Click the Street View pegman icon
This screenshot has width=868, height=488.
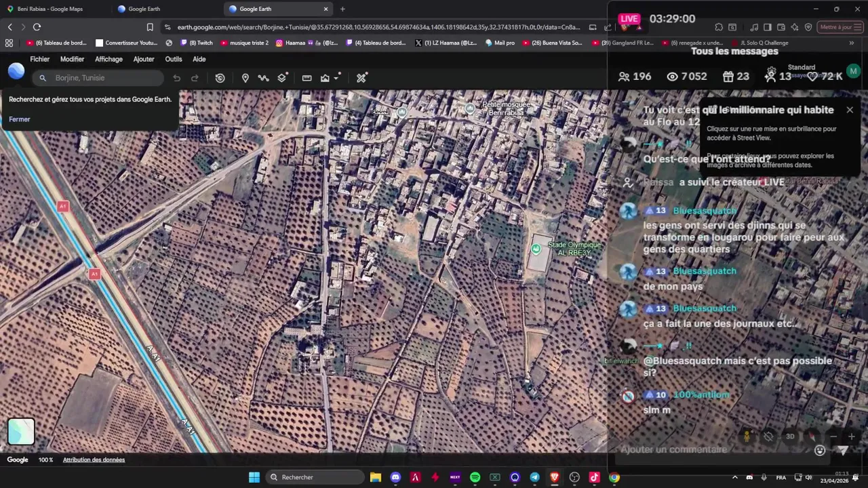(747, 436)
